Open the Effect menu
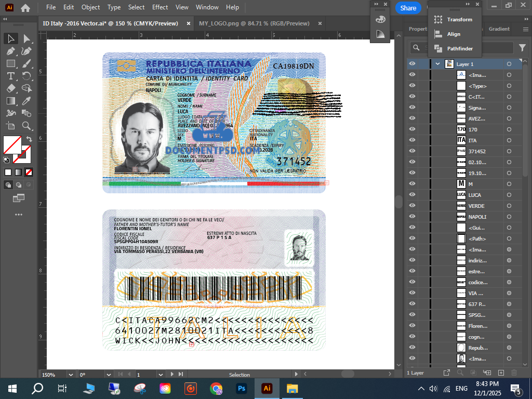Screen dimensions: 532x399 click(160, 7)
